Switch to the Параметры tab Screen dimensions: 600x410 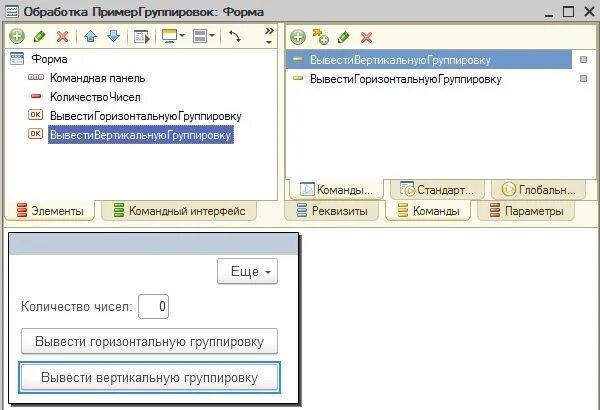click(527, 211)
